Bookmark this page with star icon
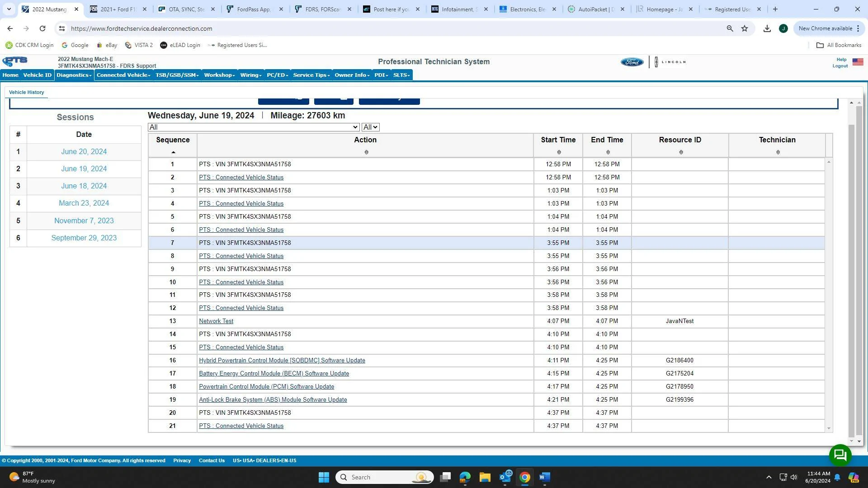 pos(745,28)
